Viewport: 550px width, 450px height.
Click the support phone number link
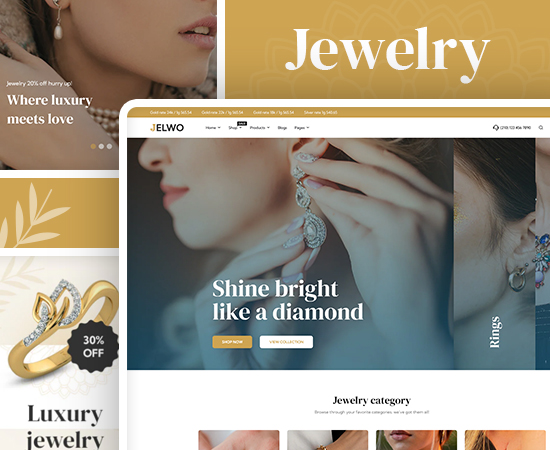515,128
